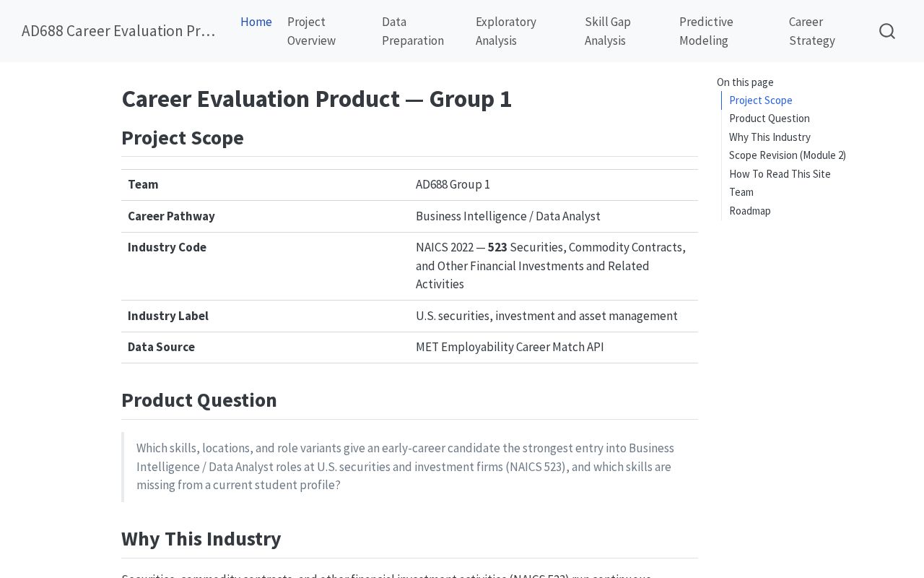
Task: Open the site search icon
Action: 887,31
